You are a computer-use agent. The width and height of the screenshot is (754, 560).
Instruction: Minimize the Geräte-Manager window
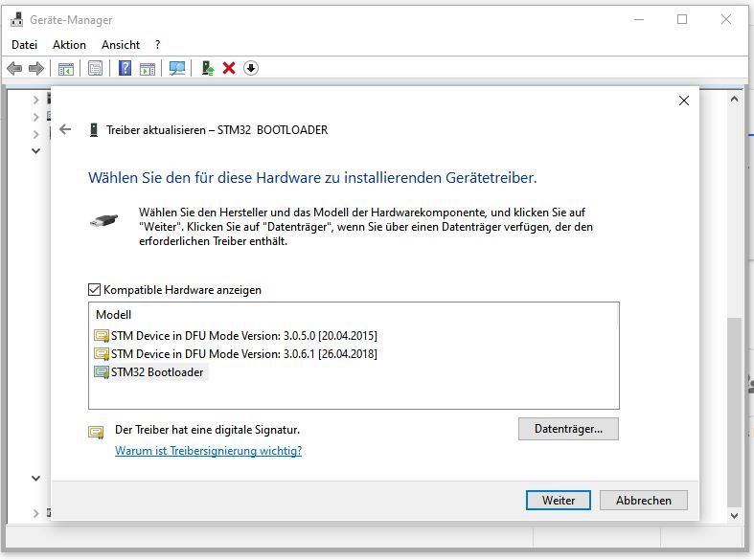coord(639,19)
